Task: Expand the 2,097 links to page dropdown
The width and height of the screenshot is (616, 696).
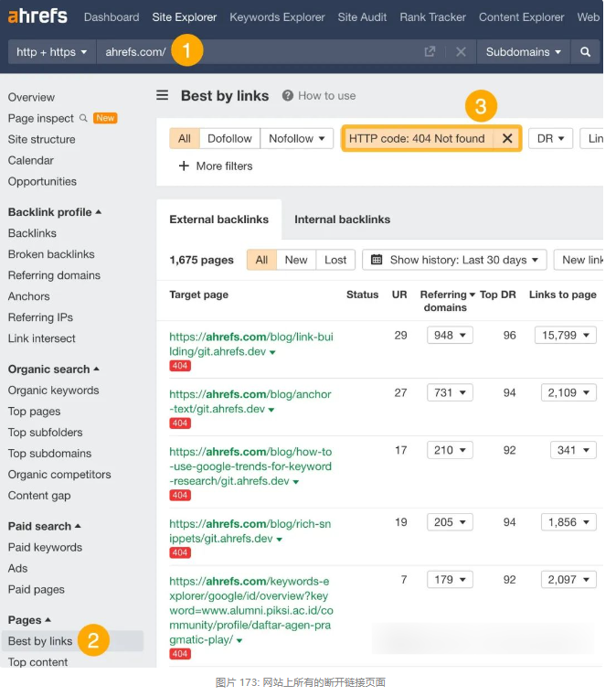Action: 568,579
